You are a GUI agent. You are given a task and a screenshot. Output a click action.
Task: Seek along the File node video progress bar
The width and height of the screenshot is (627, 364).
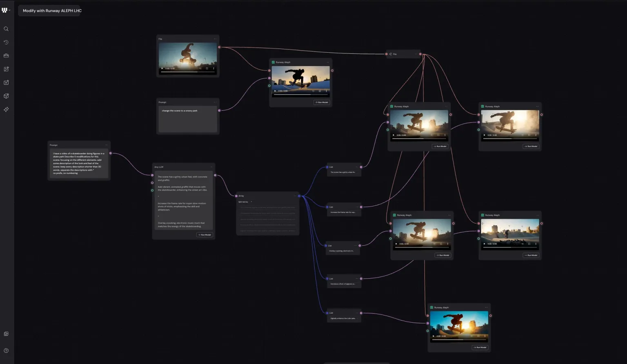pos(187,72)
